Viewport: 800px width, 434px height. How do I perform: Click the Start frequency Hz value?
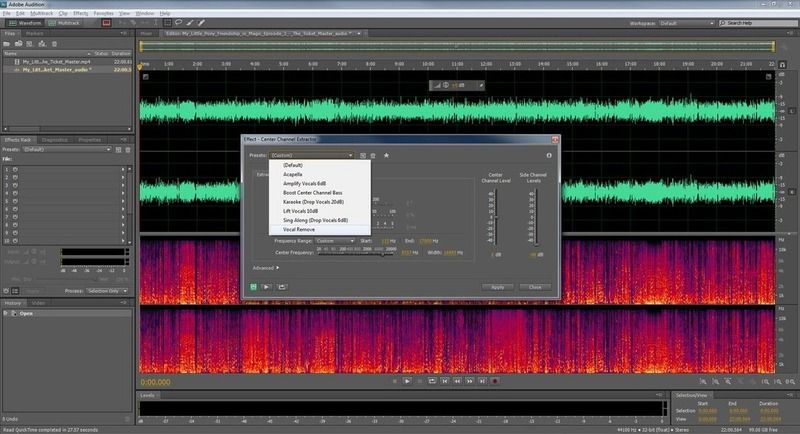[385, 241]
